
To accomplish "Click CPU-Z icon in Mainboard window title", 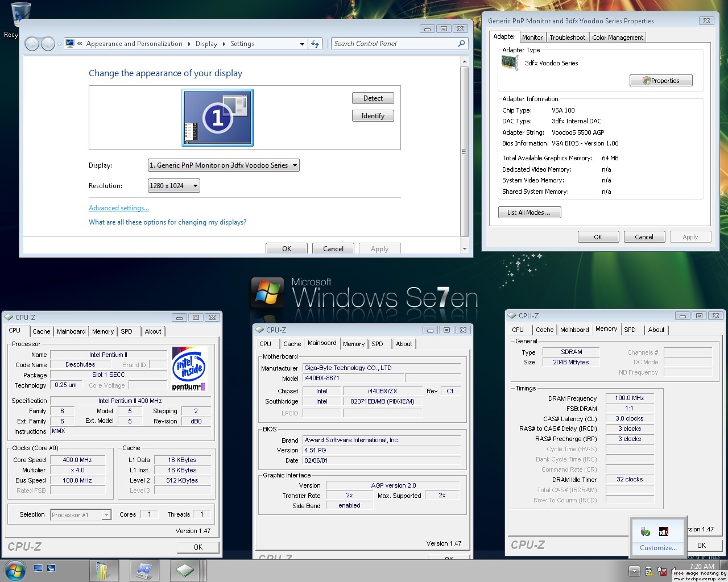I will (259, 330).
